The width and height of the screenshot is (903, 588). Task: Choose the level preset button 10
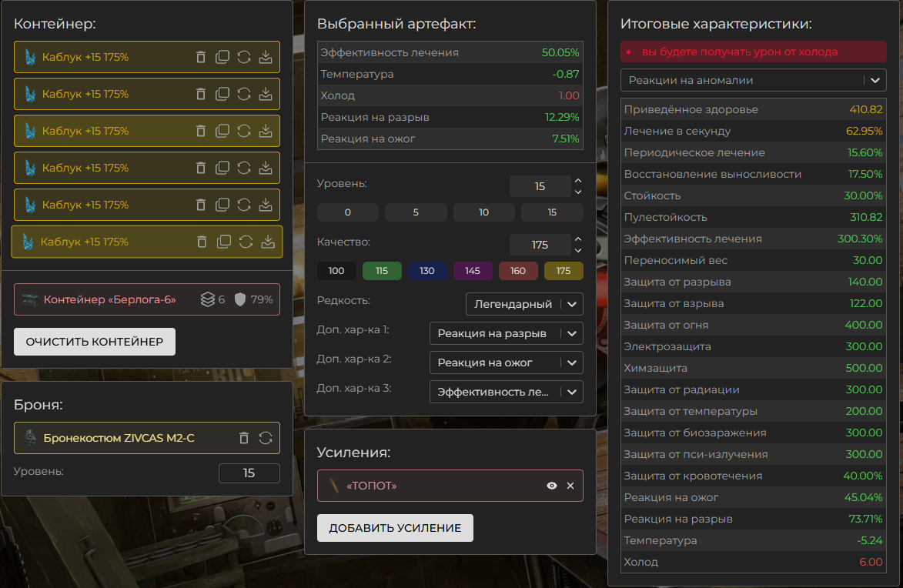click(x=483, y=212)
